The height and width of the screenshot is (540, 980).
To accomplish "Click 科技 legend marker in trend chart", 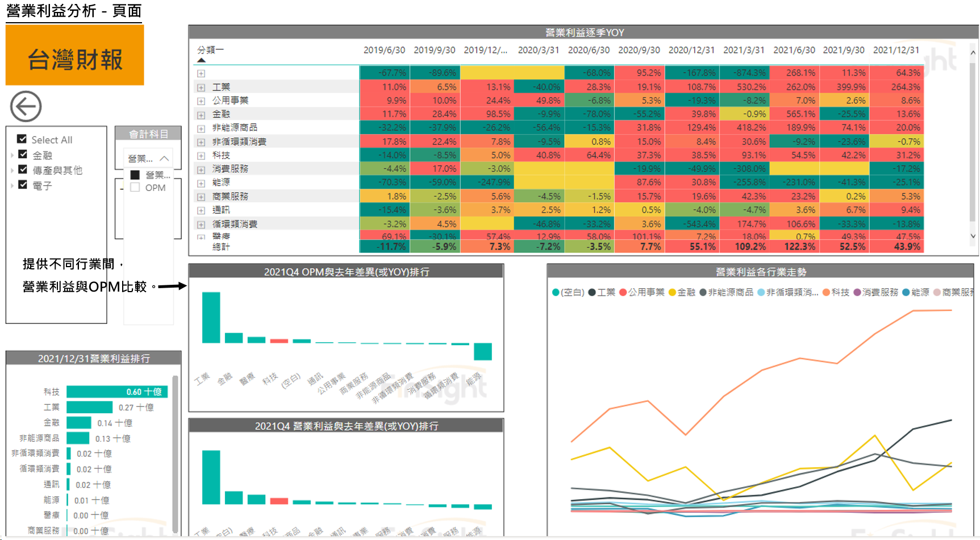I will click(826, 292).
